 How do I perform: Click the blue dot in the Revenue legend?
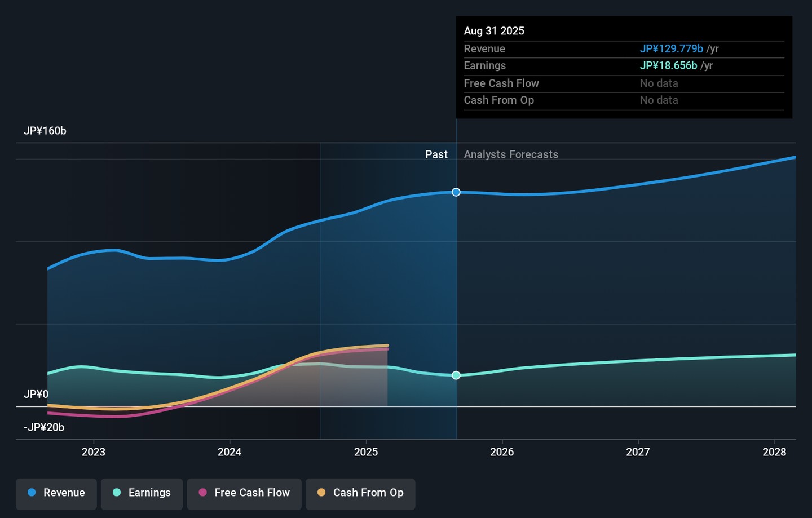coord(32,493)
